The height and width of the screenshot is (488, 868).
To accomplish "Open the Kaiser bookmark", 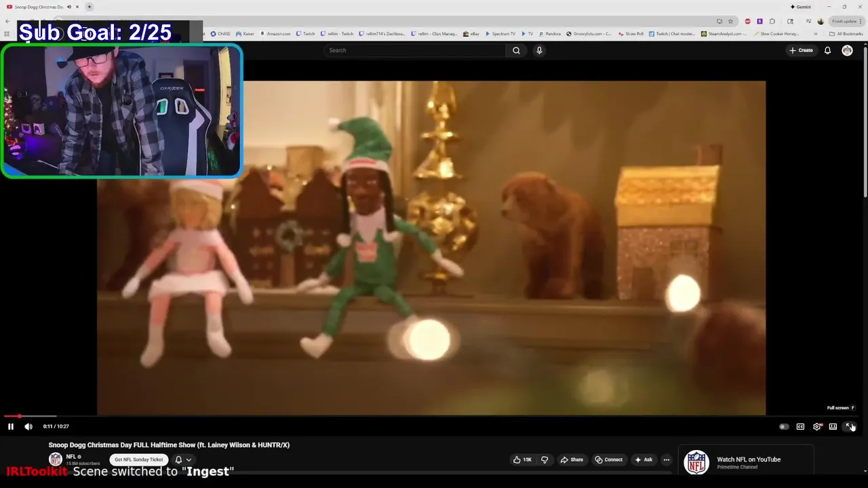I will [x=245, y=33].
